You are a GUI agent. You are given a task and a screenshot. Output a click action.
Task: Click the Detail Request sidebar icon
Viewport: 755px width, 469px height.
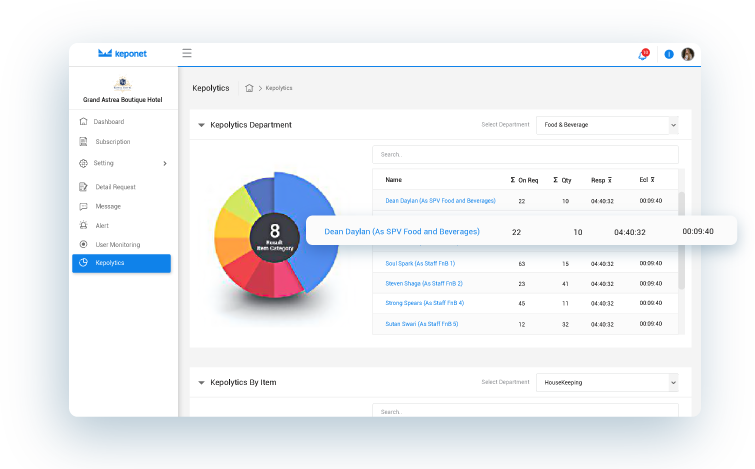click(x=84, y=187)
